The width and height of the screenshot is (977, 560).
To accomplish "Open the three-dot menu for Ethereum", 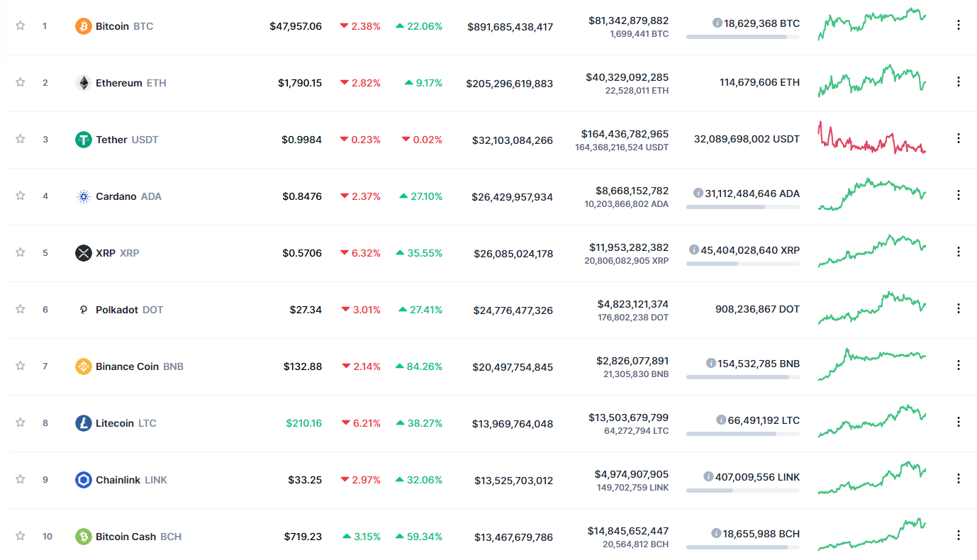I will coord(959,82).
